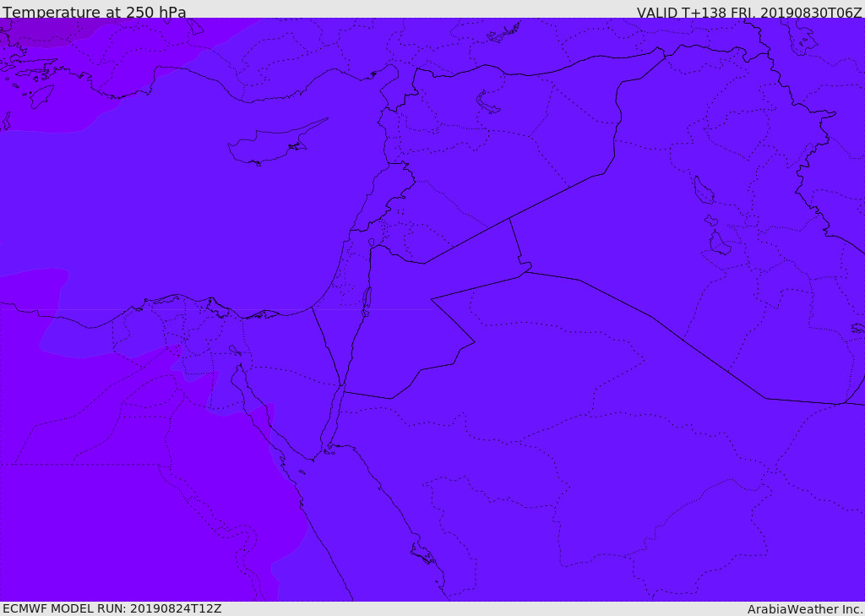The height and width of the screenshot is (616, 865).
Task: Click Cyprus island on the map
Action: click(x=270, y=146)
